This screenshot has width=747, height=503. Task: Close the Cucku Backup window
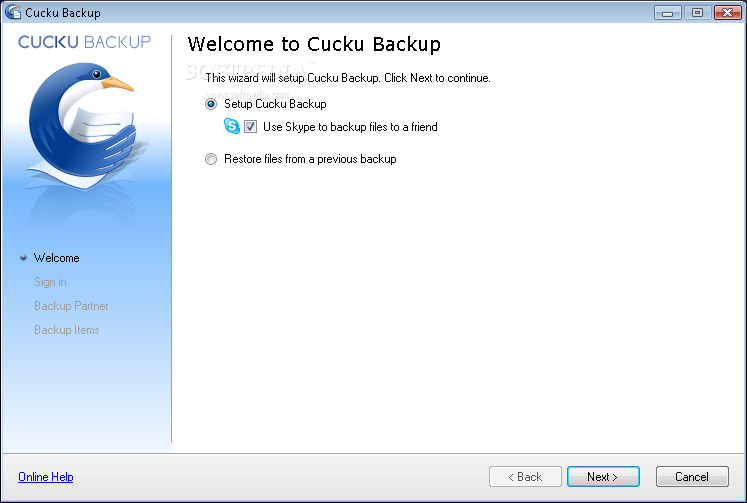(727, 12)
